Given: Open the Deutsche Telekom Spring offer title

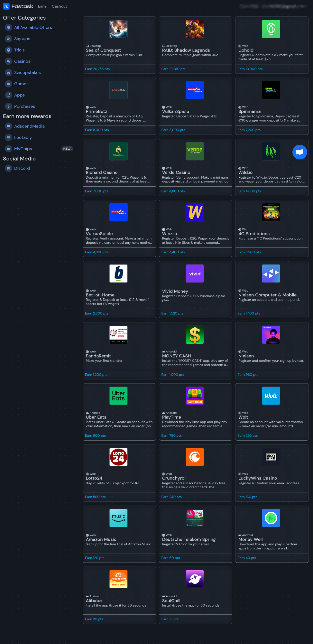Looking at the screenshot, I should (x=189, y=540).
